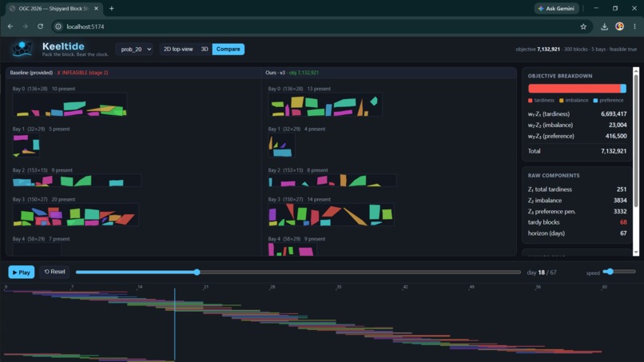The height and width of the screenshot is (362, 644).
Task: Click Ours v3 Bay 0 layout thumbnail
Action: 325,105
